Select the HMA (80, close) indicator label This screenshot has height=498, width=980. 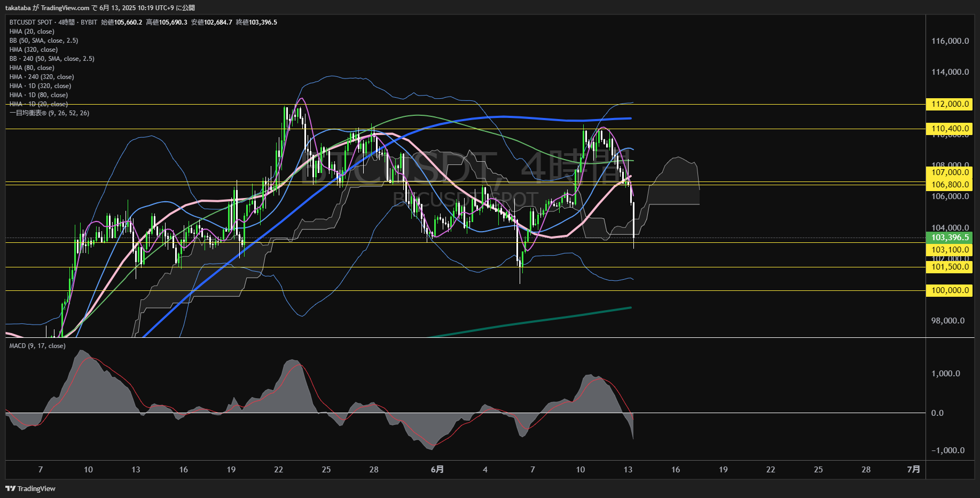pos(32,68)
